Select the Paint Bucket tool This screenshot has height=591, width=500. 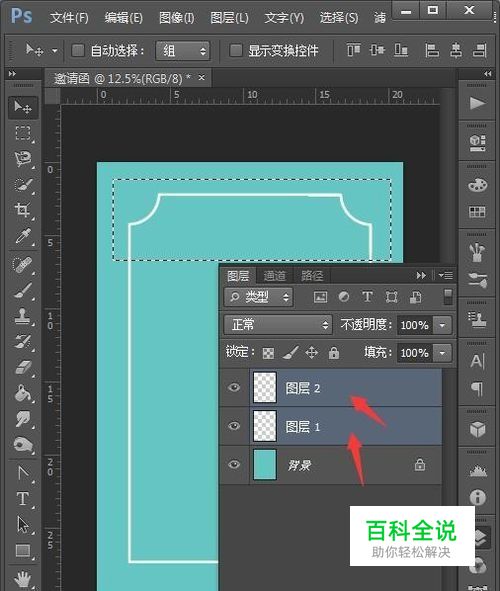[x=23, y=393]
